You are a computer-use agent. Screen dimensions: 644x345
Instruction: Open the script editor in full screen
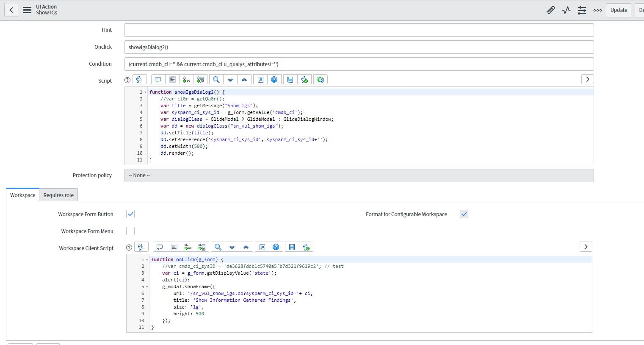[x=260, y=79]
